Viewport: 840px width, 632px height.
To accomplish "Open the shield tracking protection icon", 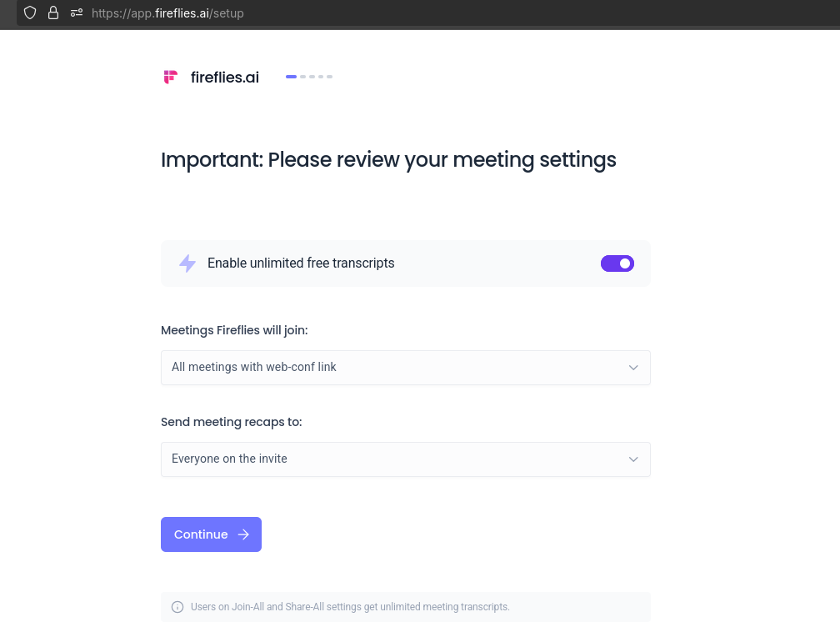I will pos(30,13).
